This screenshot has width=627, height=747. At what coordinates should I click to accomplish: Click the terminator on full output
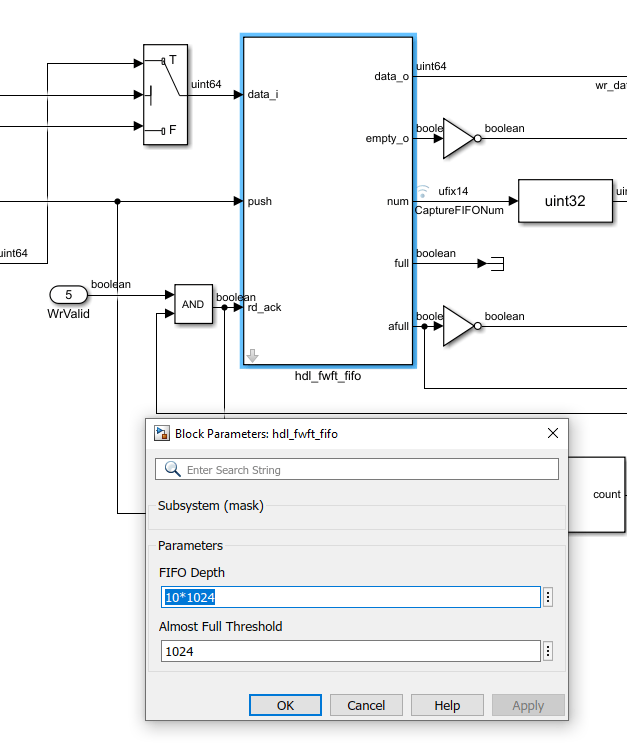tap(497, 263)
